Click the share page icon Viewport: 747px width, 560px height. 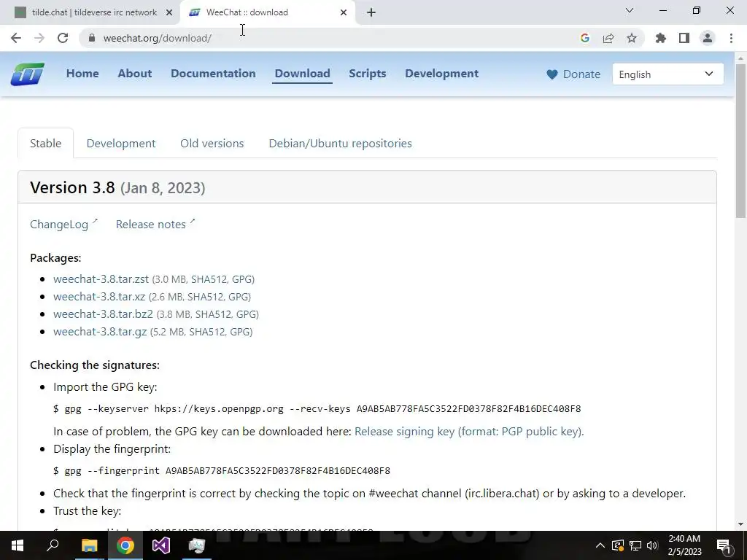(608, 38)
